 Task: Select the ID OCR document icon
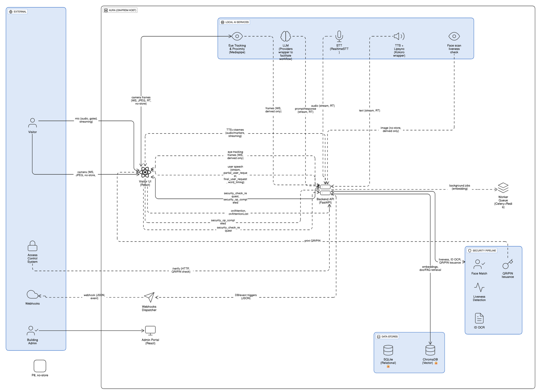[479, 318]
